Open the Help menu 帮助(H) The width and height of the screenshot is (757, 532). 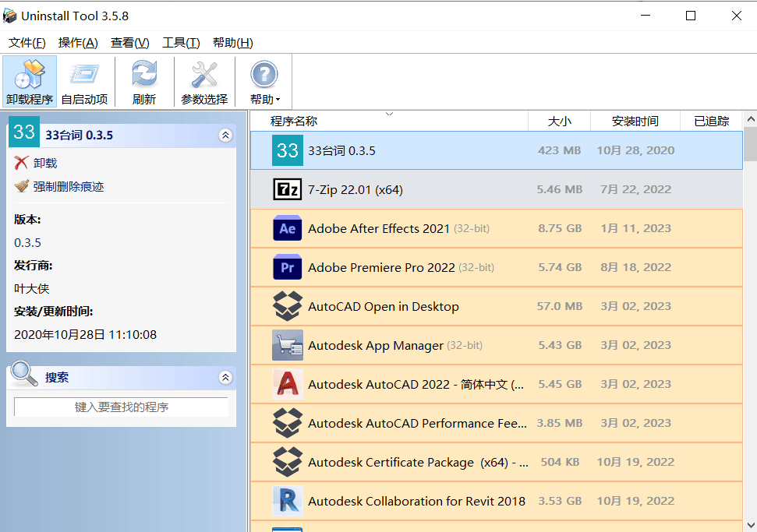(232, 43)
